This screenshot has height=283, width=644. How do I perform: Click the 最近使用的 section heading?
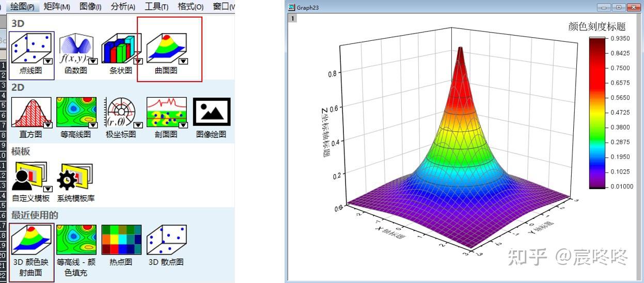point(35,215)
